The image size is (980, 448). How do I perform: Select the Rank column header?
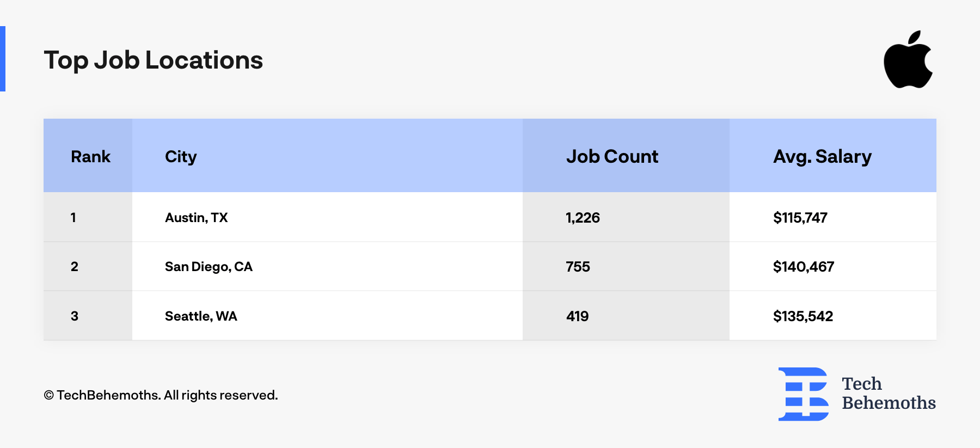tap(90, 157)
